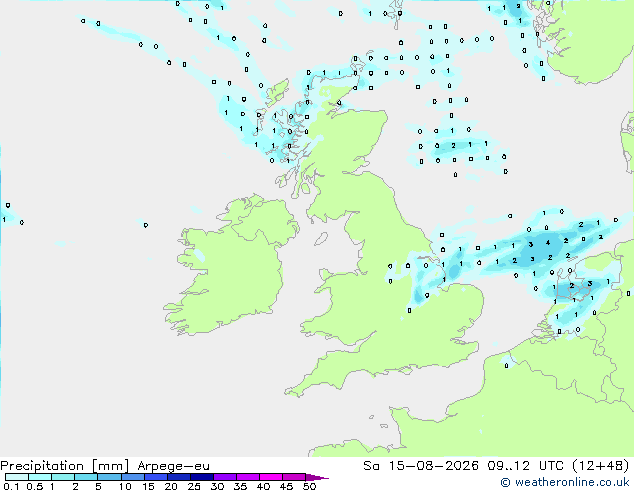The width and height of the screenshot is (634, 490).
Task: Click the '0.5' legend scale label
Action: (35, 486)
